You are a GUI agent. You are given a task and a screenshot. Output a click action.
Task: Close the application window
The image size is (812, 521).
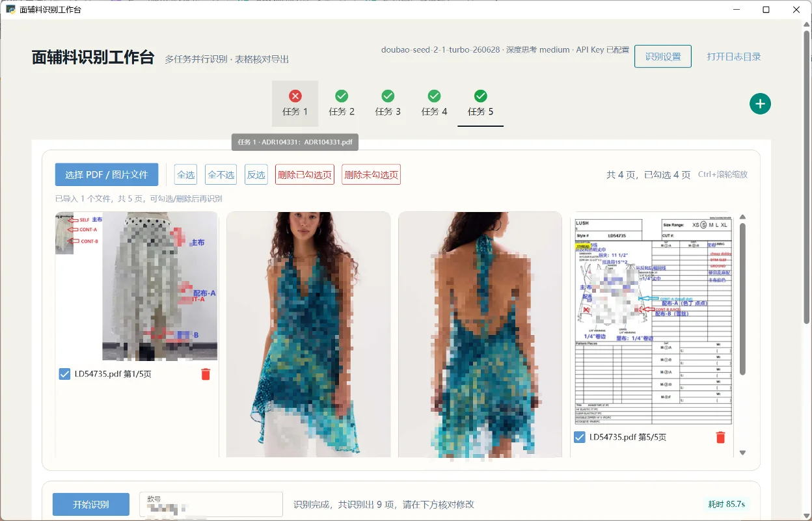(x=796, y=10)
